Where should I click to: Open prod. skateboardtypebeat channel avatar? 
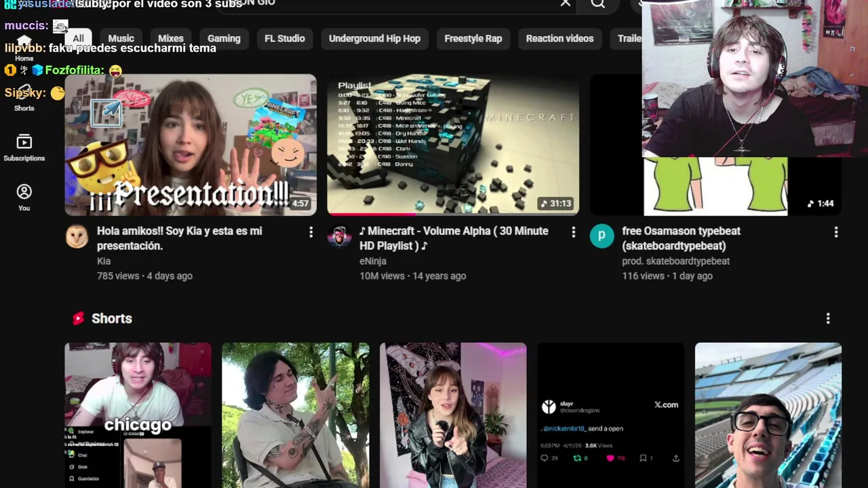[x=601, y=237]
